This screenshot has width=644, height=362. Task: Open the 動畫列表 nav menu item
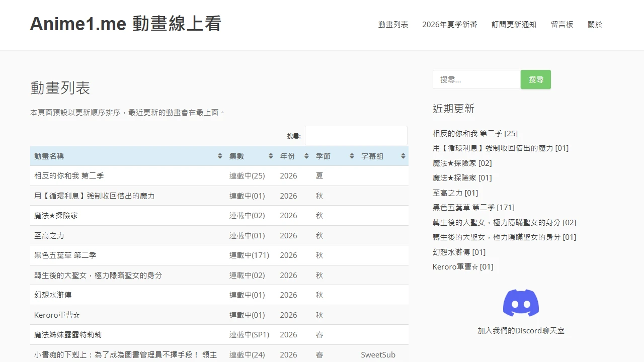point(393,24)
